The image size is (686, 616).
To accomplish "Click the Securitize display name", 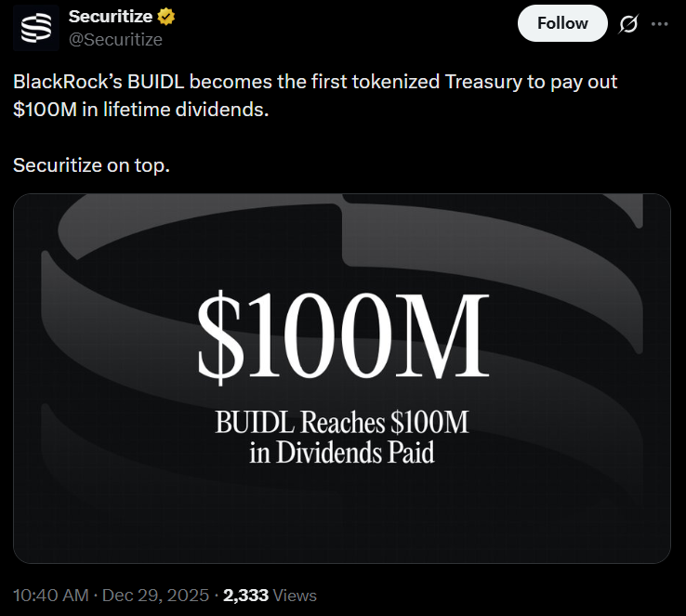I will click(112, 17).
